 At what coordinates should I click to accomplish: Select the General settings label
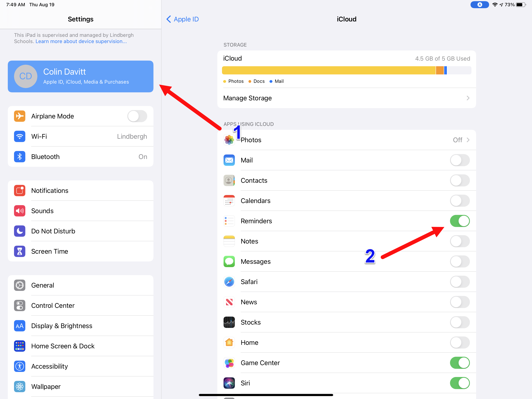pyautogui.click(x=43, y=285)
